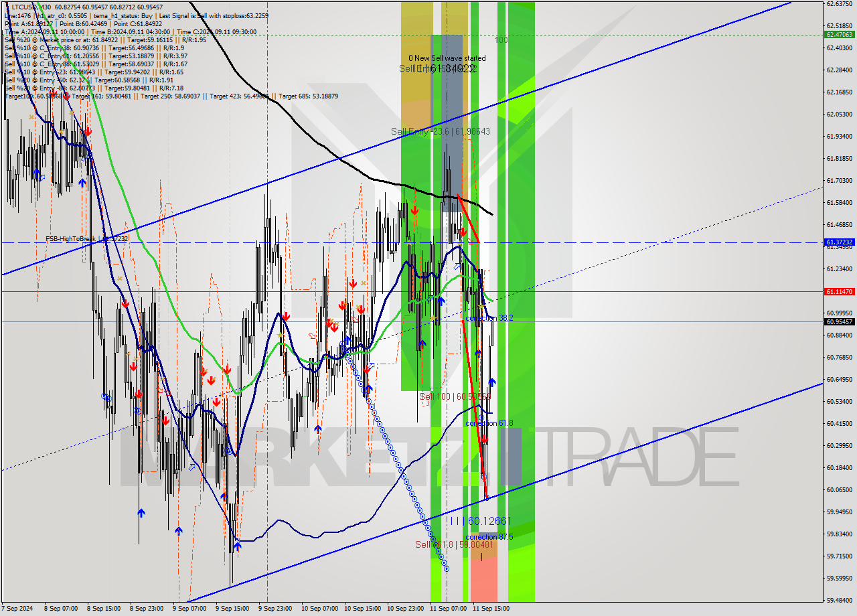Image resolution: width=857 pixels, height=616 pixels.
Task: Click the '10 Sep 07:00' time label
Action: pyautogui.click(x=319, y=609)
